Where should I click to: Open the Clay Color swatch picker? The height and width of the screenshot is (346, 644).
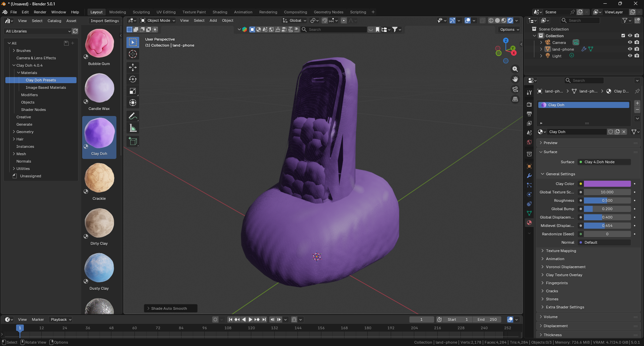607,184
